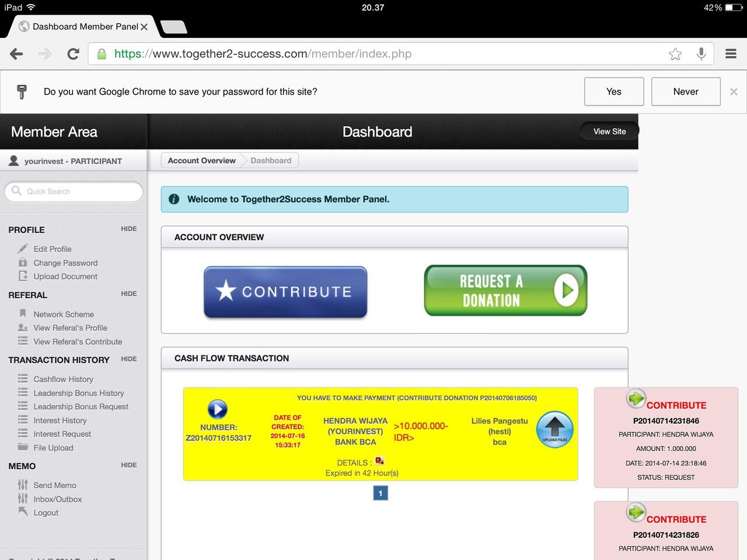Click transaction number Z20140716153317
Viewport: 747px width, 560px height.
tap(218, 438)
